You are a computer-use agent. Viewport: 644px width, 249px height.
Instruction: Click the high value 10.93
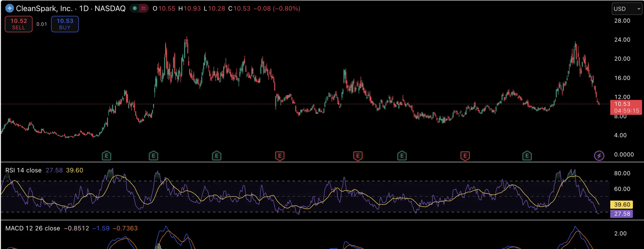pyautogui.click(x=192, y=9)
